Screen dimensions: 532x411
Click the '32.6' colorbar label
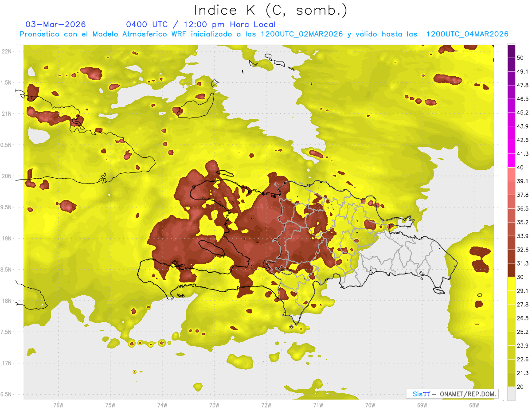tap(523, 250)
